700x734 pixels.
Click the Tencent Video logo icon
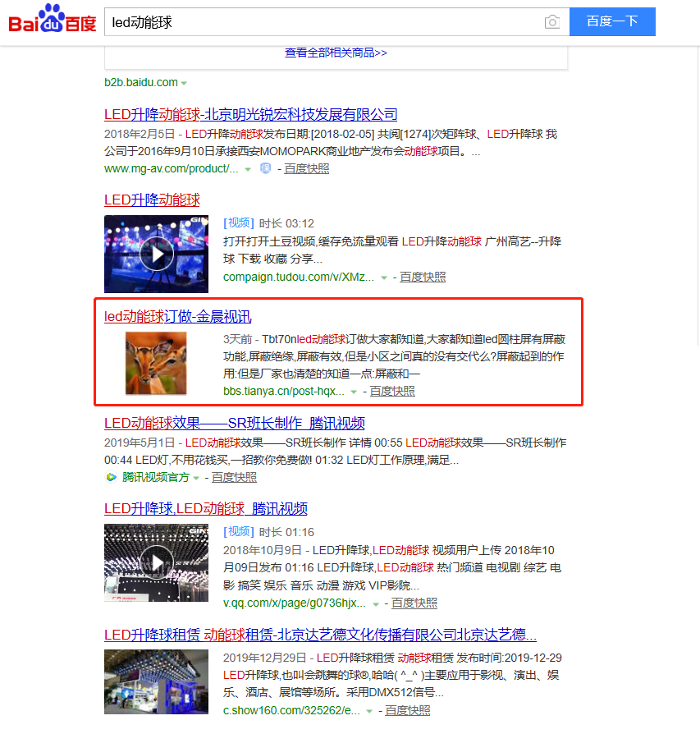click(x=111, y=477)
